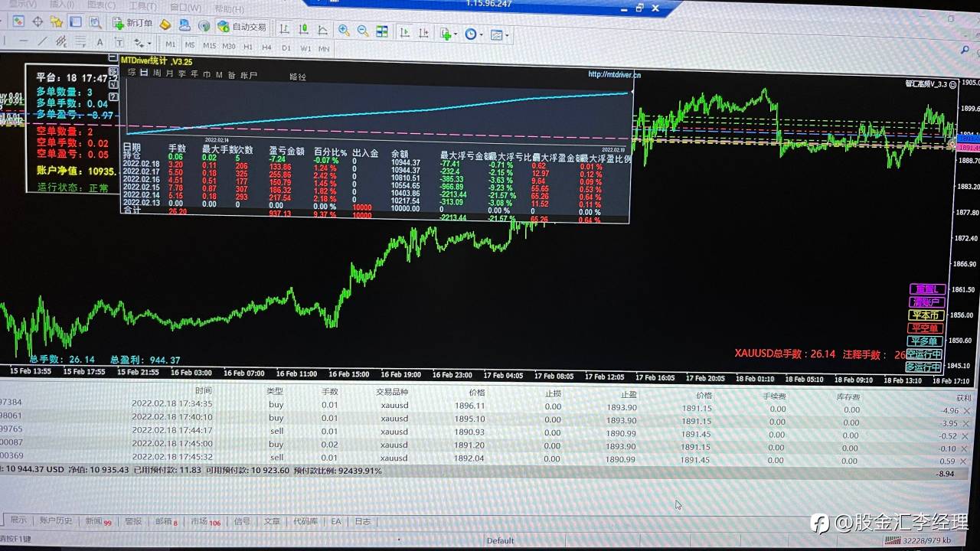Switch chart to D1 timeframe
The image size is (980, 551).
(286, 48)
